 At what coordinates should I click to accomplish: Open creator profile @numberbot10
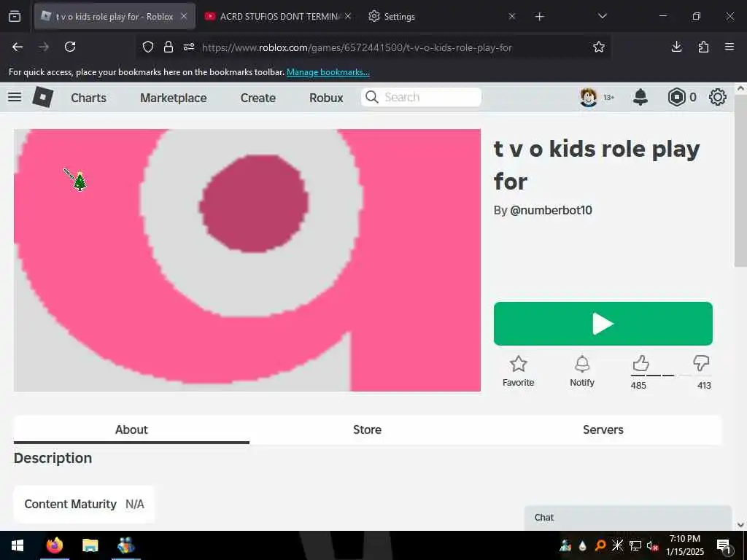click(551, 211)
